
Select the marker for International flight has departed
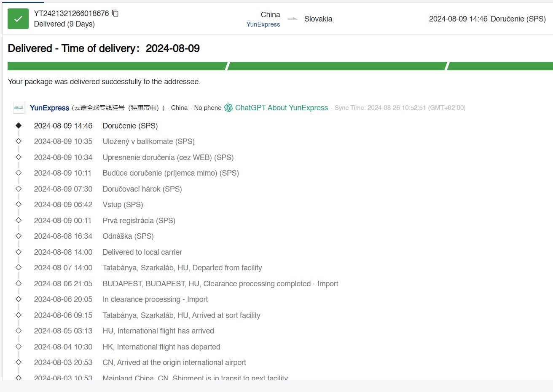click(19, 347)
